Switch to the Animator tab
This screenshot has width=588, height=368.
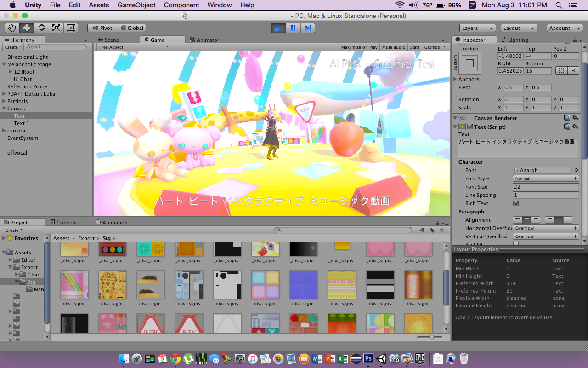coord(204,40)
